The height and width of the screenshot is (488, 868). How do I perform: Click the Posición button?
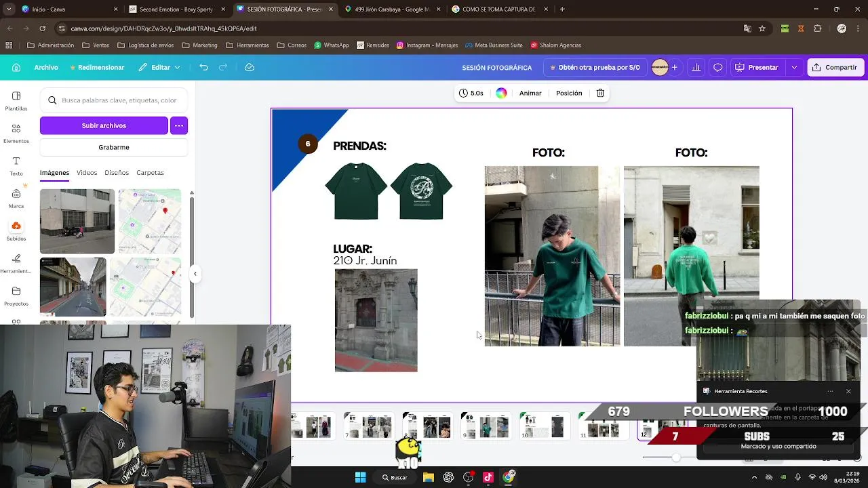click(x=569, y=93)
